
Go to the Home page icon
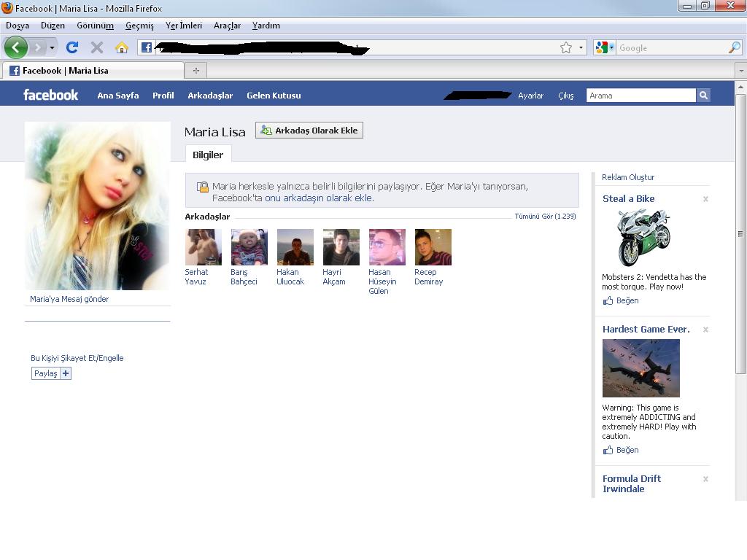pyautogui.click(x=122, y=47)
